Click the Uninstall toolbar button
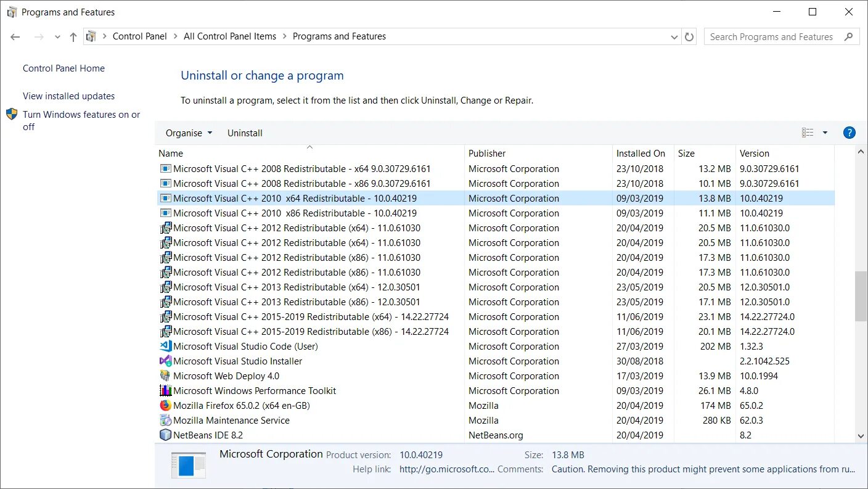The height and width of the screenshot is (489, 868). (x=245, y=133)
